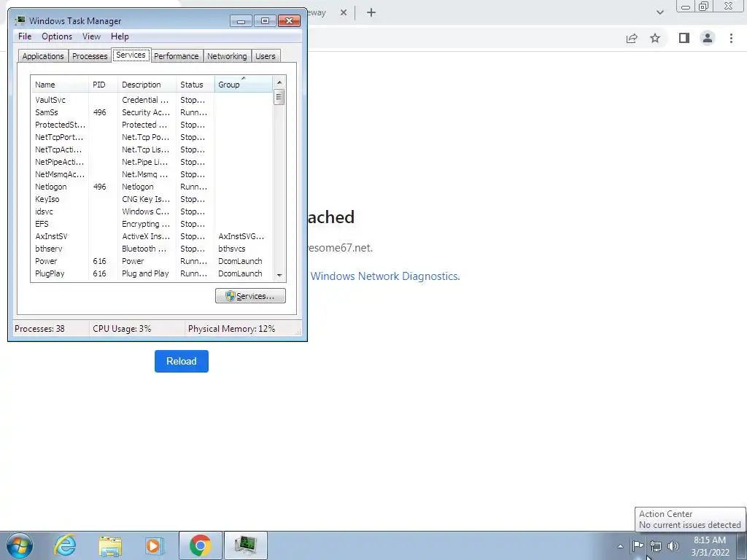Open the Options menu
The height and width of the screenshot is (560, 747).
[x=57, y=36]
